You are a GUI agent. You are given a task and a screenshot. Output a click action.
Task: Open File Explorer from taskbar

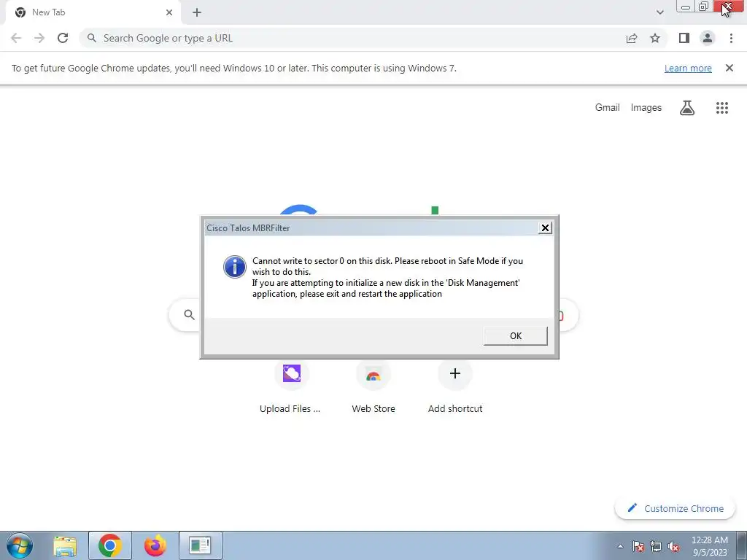(65, 545)
